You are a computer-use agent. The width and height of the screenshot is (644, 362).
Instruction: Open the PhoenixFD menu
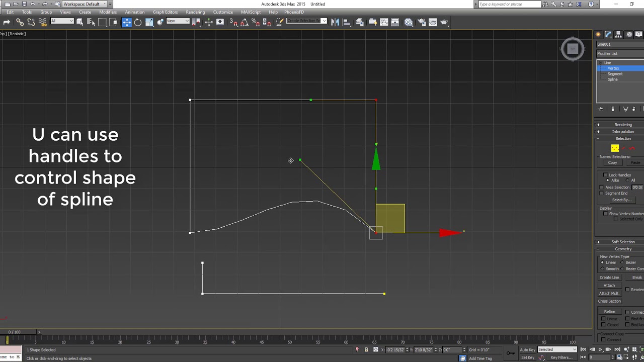[293, 12]
